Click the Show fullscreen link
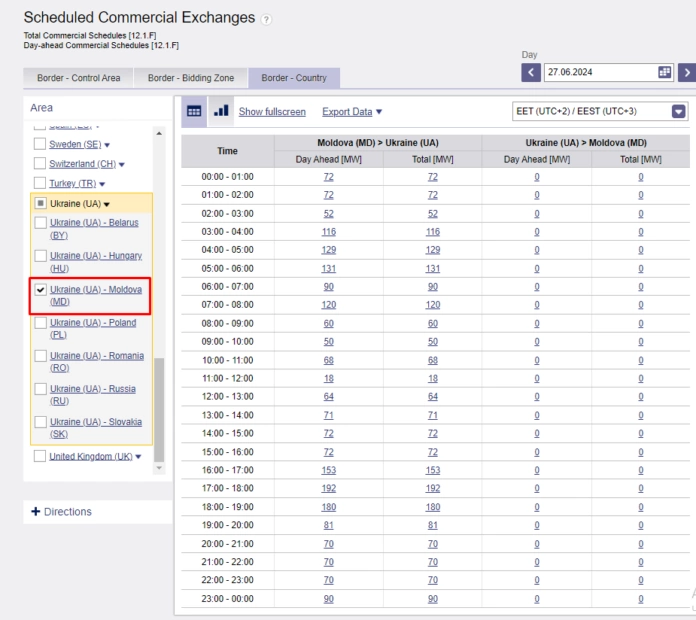Viewport: 696px width, 620px height. click(x=272, y=112)
